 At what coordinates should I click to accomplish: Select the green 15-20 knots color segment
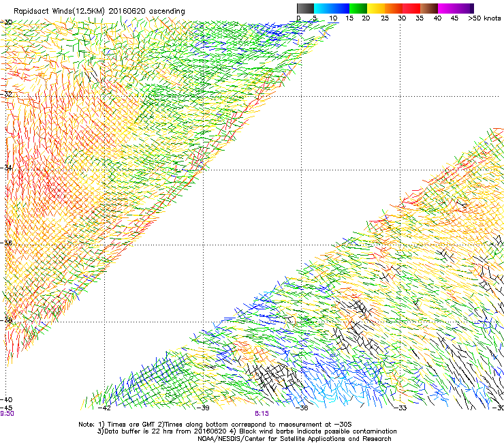(x=358, y=8)
